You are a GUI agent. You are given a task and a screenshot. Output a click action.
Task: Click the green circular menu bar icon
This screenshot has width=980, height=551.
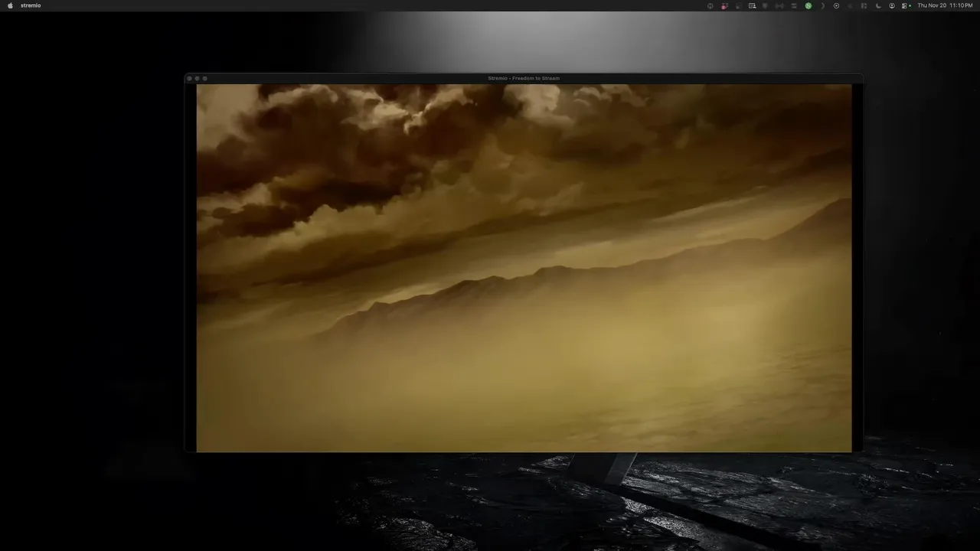coord(808,5)
